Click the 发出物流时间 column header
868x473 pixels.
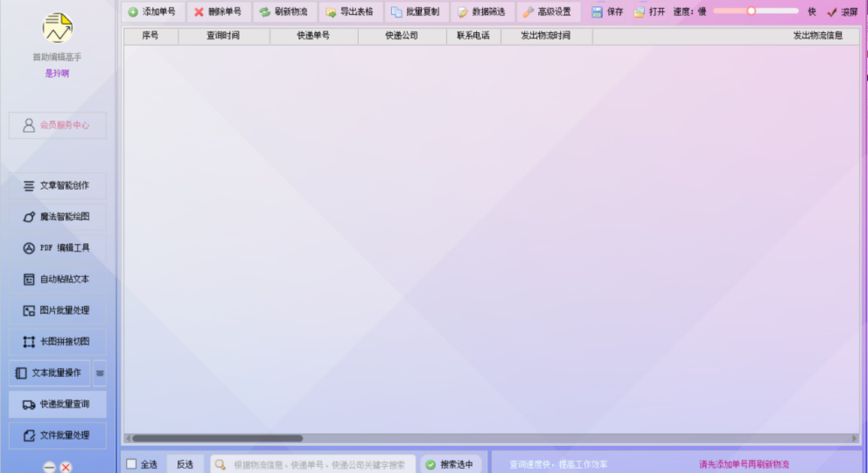546,35
